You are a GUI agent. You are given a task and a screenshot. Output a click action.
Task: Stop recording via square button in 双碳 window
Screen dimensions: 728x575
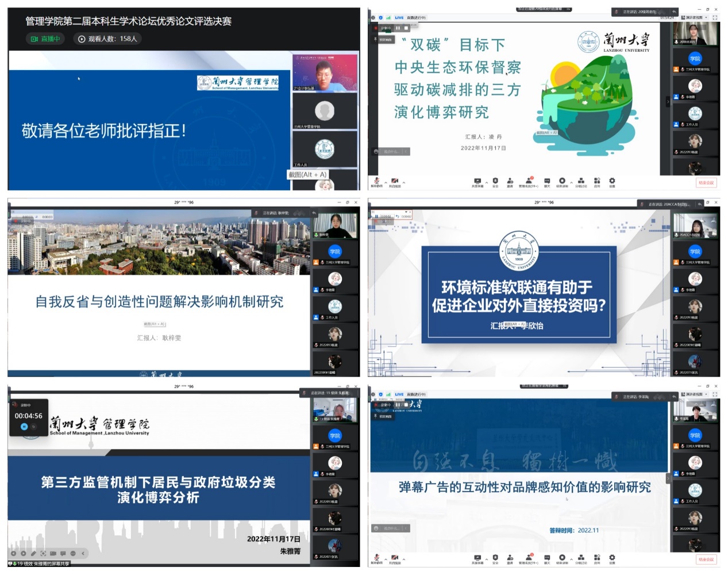pyautogui.click(x=406, y=28)
